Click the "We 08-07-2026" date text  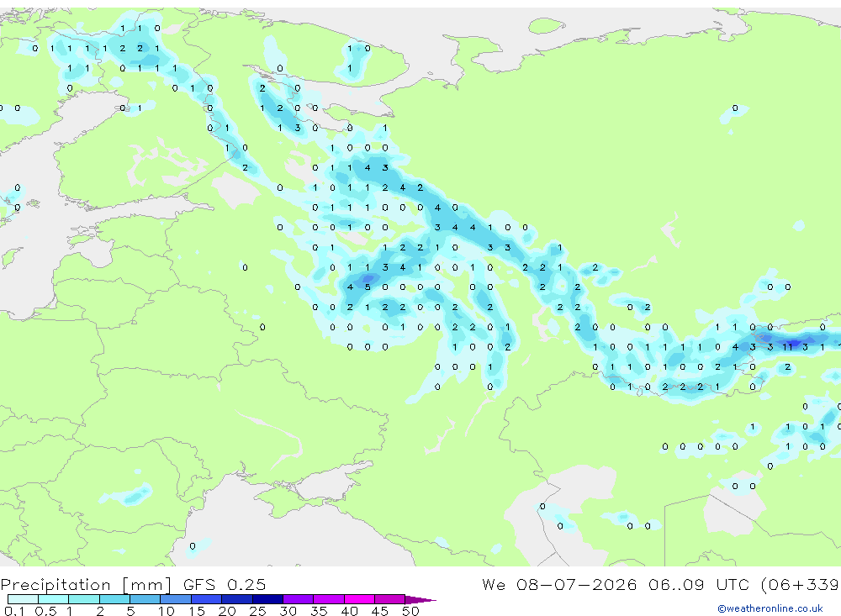coord(559,584)
